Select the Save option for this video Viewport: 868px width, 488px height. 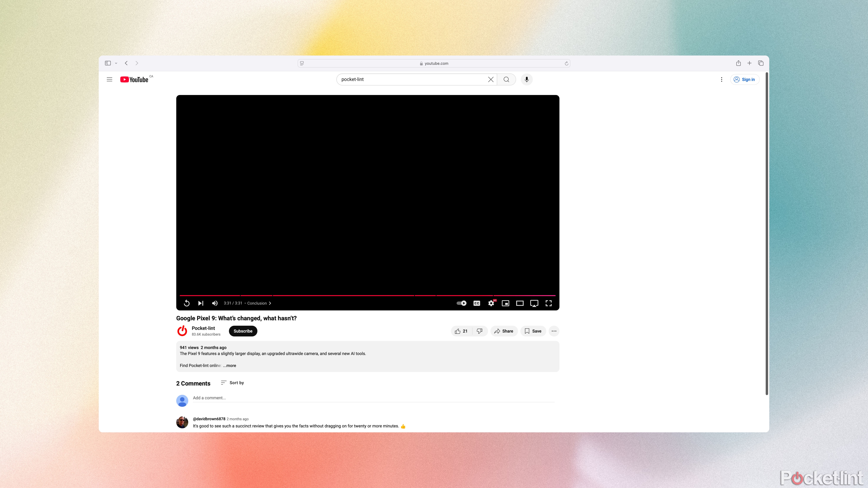(x=532, y=331)
